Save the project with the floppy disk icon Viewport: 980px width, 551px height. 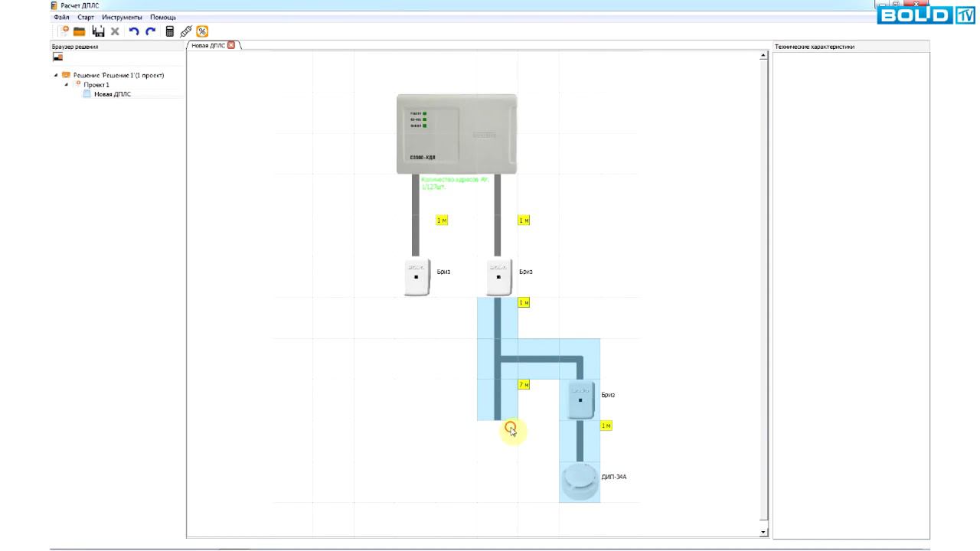coord(98,31)
